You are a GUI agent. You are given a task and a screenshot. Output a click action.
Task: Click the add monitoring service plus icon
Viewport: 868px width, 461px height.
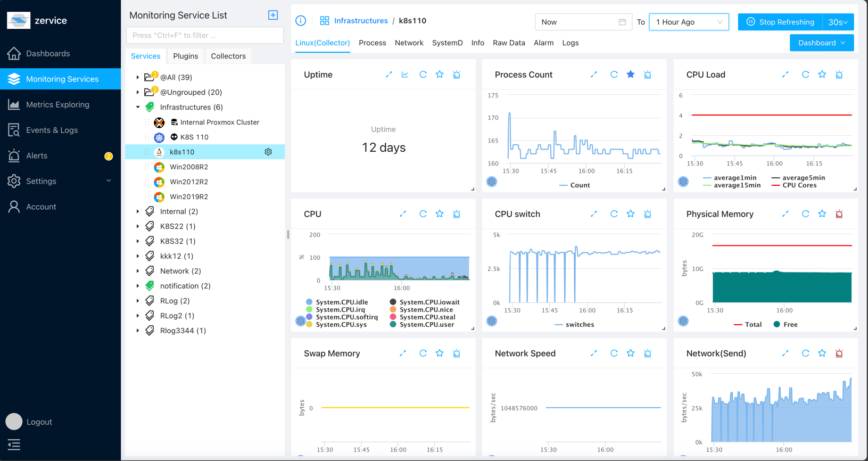[x=273, y=15]
